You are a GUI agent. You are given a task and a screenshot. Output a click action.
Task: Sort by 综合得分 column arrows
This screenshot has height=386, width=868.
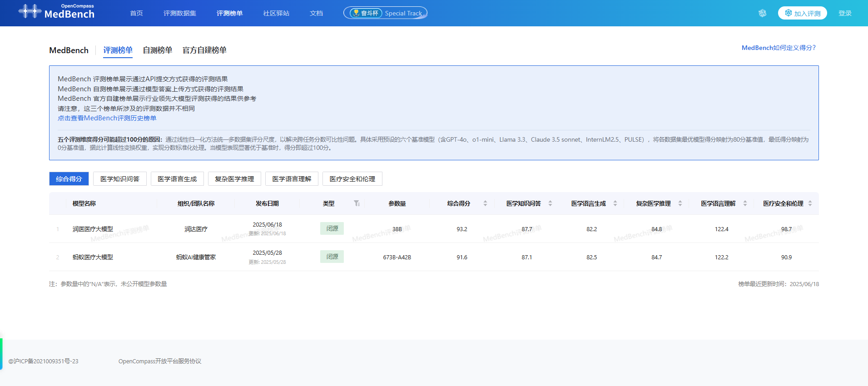[x=485, y=203]
